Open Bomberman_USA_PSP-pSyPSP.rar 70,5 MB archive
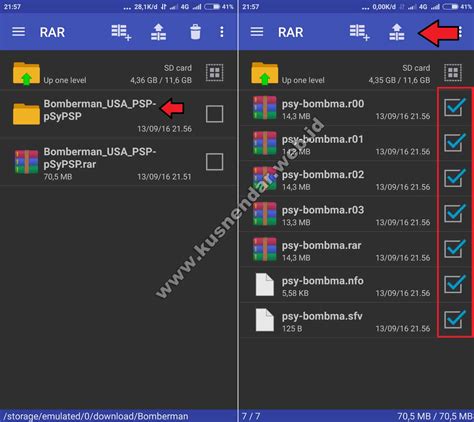This screenshot has width=474, height=422. pyautogui.click(x=100, y=162)
